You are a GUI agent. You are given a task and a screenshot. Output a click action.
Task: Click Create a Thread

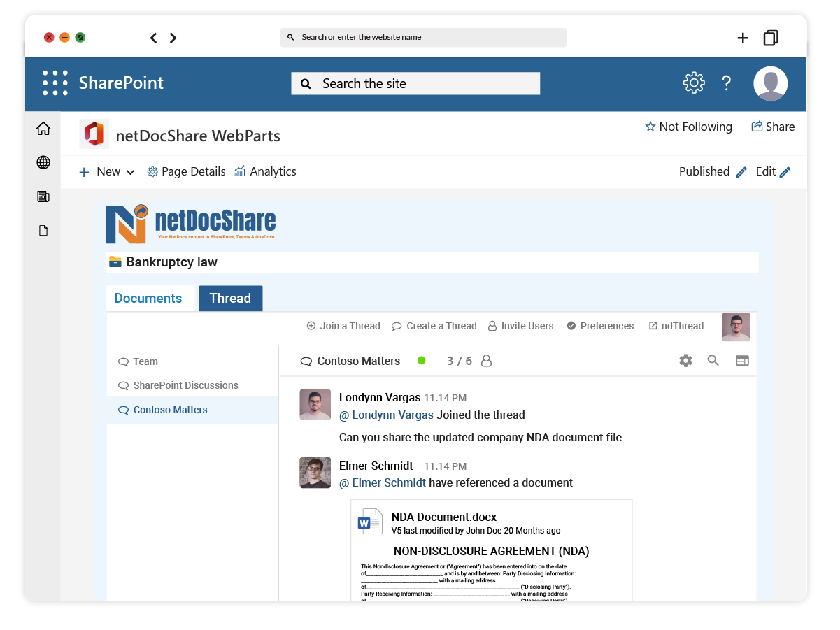click(x=434, y=326)
